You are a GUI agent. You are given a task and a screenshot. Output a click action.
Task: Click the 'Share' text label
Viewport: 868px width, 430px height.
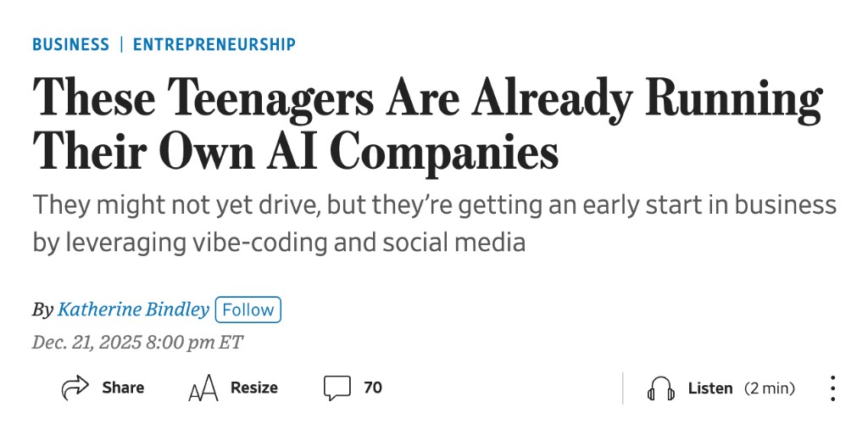123,388
